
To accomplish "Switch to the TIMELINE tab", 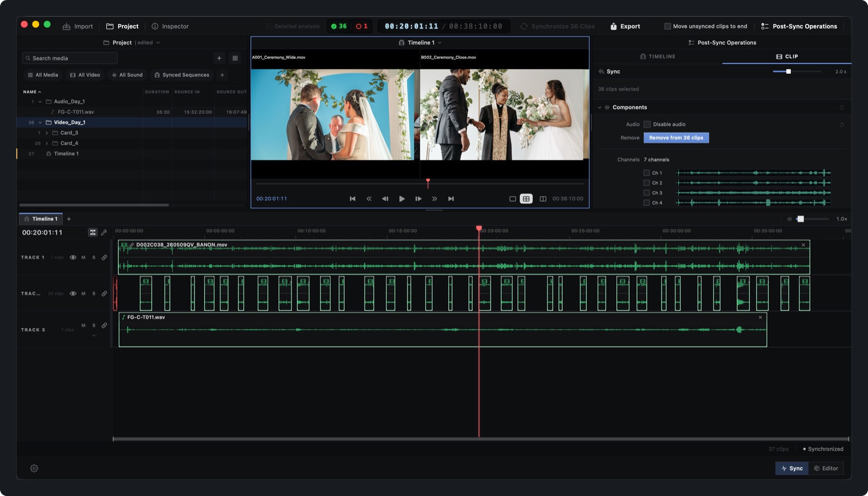I will pyautogui.click(x=658, y=57).
